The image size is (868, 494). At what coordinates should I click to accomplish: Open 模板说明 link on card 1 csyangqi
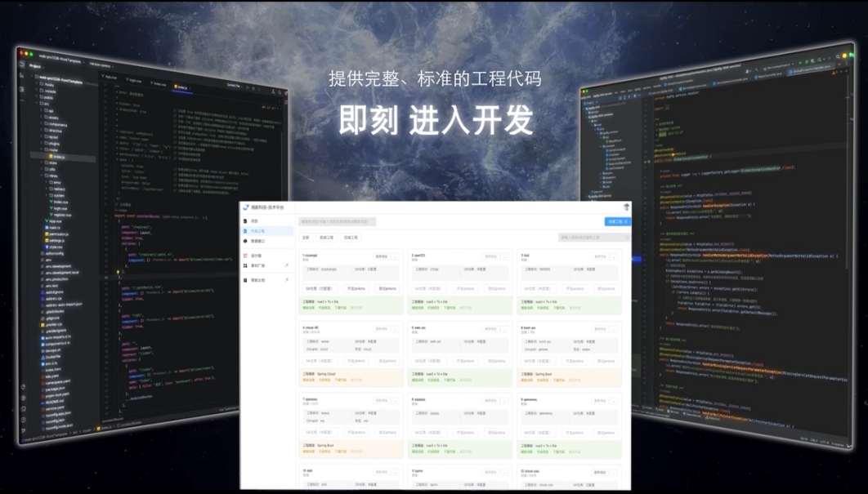(308, 308)
